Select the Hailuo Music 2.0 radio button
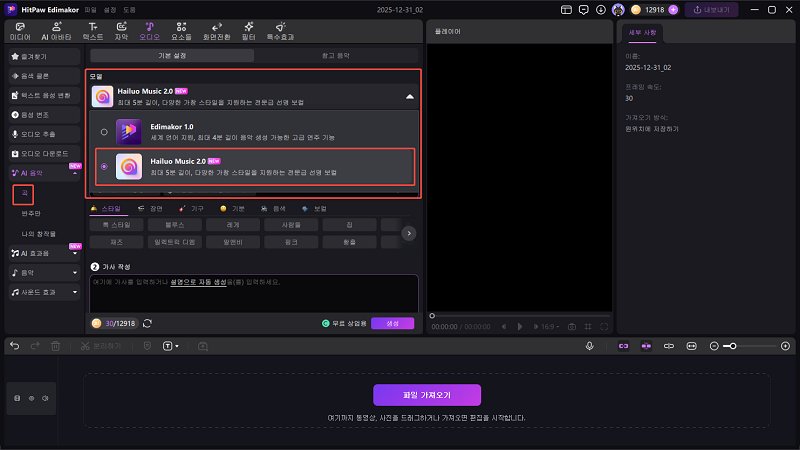800x450 pixels. pyautogui.click(x=104, y=166)
